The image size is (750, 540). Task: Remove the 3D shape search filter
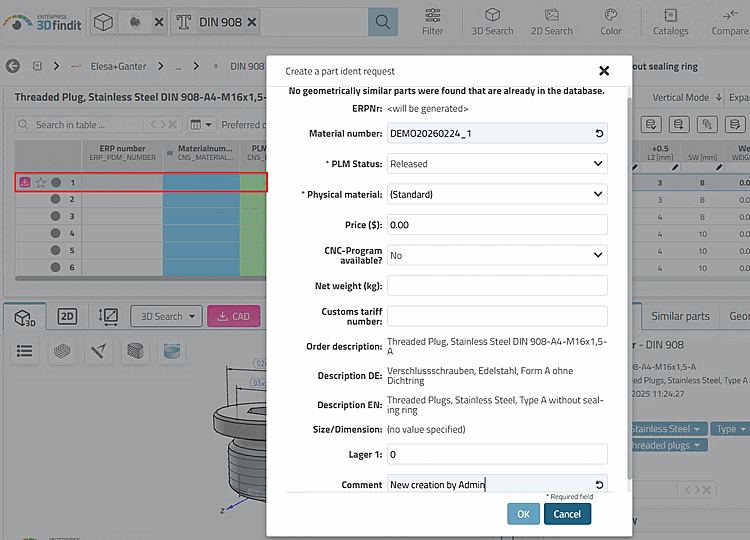pyautogui.click(x=159, y=22)
